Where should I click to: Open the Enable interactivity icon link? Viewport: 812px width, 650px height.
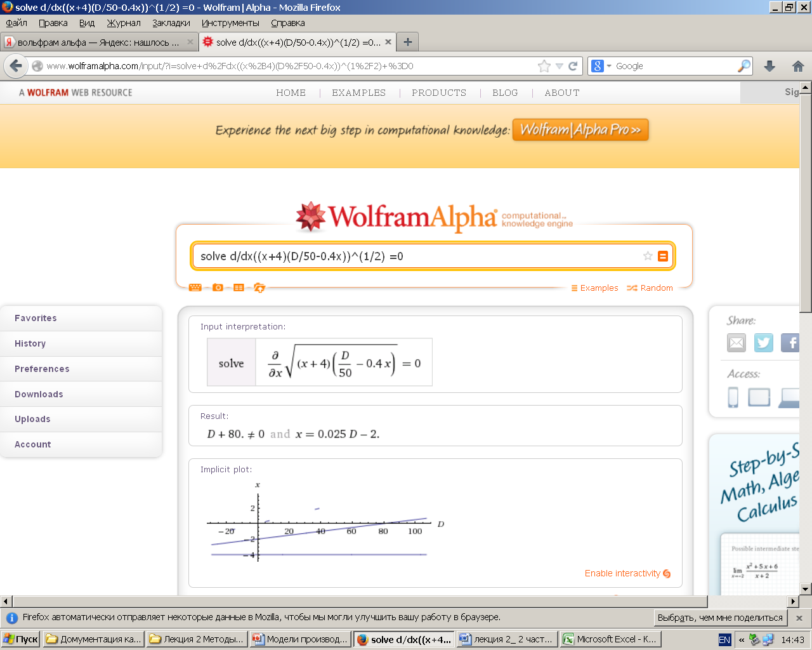(x=667, y=574)
